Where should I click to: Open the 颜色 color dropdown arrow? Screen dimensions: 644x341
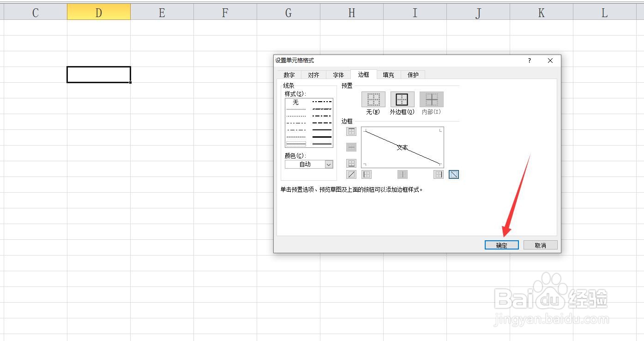coord(329,164)
